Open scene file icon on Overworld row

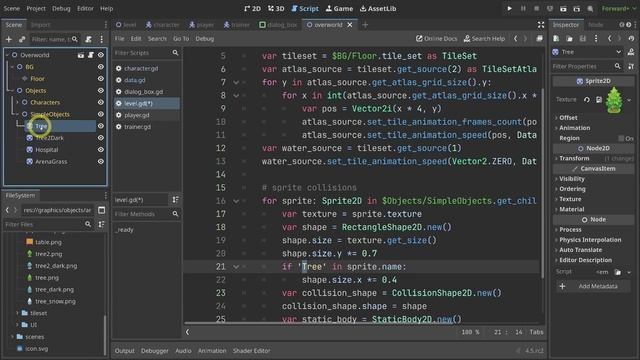click(81, 55)
